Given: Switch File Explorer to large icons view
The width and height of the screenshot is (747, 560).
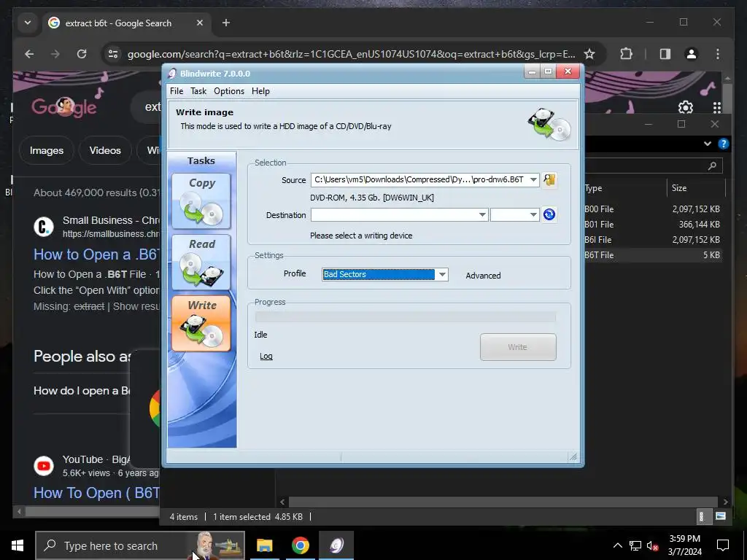Looking at the screenshot, I should coord(721,516).
